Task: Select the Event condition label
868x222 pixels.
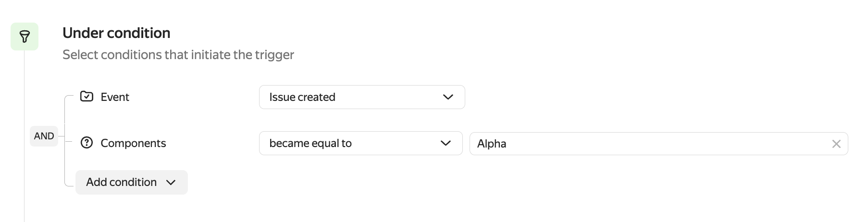Action: pos(115,97)
